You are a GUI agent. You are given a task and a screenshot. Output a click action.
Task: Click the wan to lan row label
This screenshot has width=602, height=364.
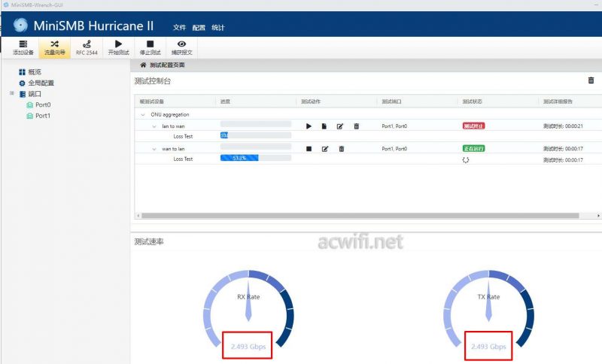173,149
